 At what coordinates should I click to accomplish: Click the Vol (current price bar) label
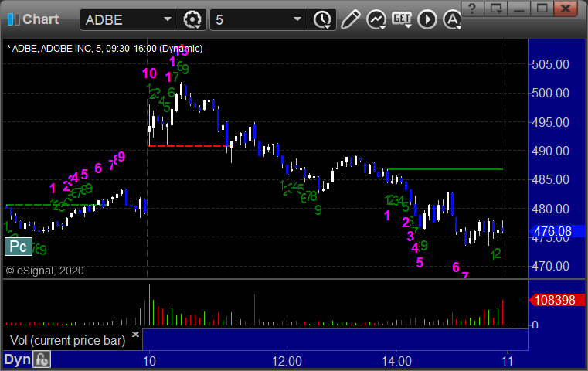(67, 340)
